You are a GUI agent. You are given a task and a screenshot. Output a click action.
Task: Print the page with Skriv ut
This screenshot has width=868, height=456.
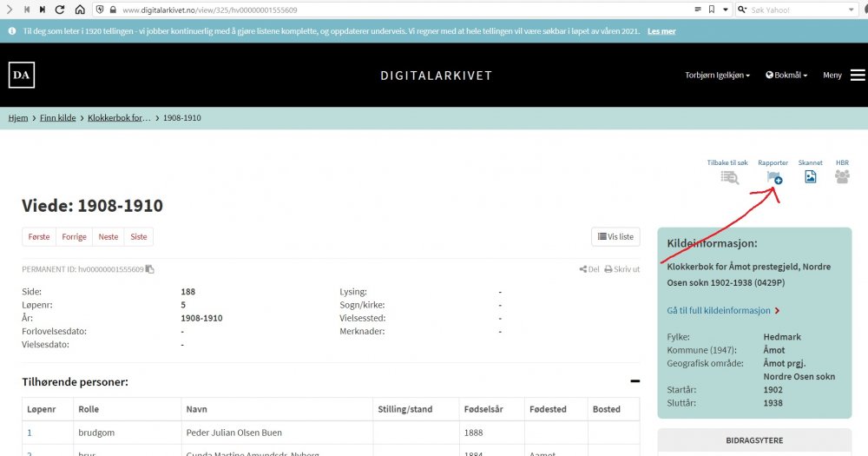click(x=621, y=269)
